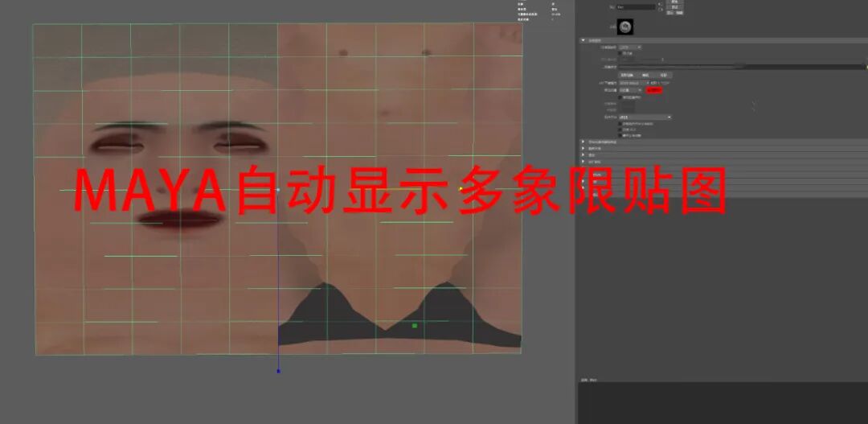Click the red highlighted button
The image size is (868, 424).
point(653,90)
